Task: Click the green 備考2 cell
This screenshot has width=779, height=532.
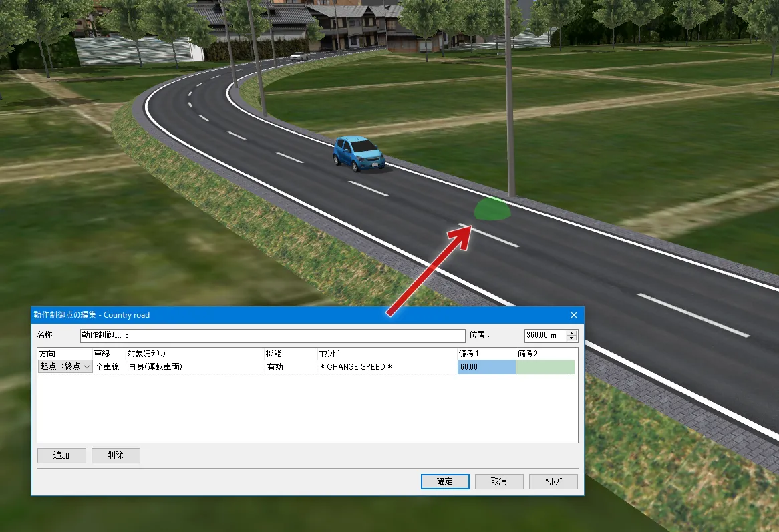Action: pos(544,367)
